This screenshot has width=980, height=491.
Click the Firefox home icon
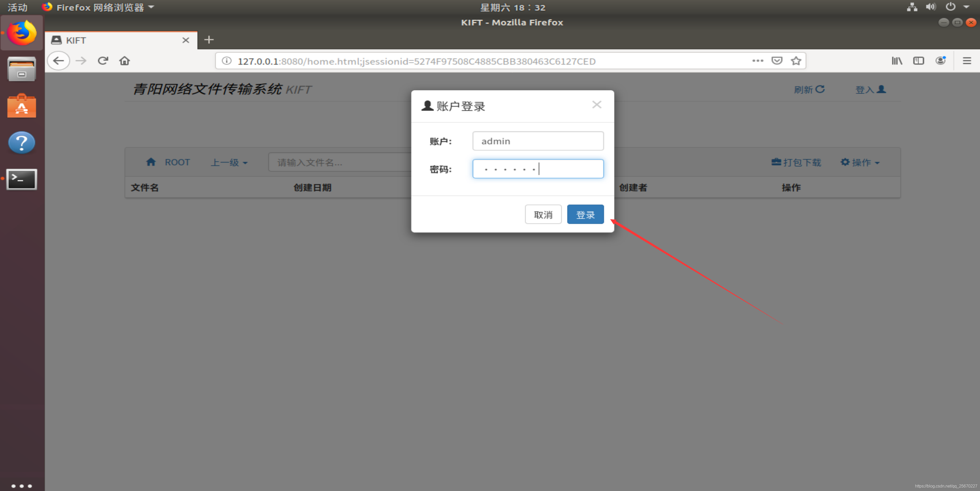(x=124, y=61)
